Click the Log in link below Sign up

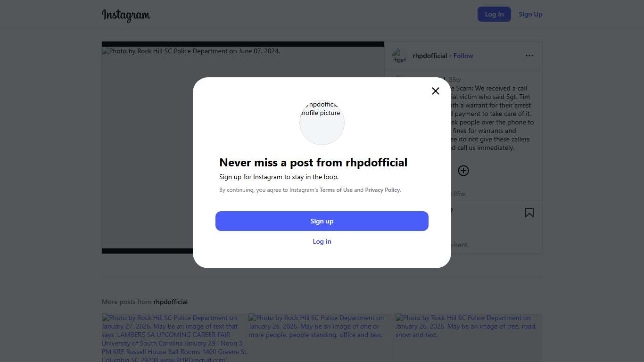[322, 241]
